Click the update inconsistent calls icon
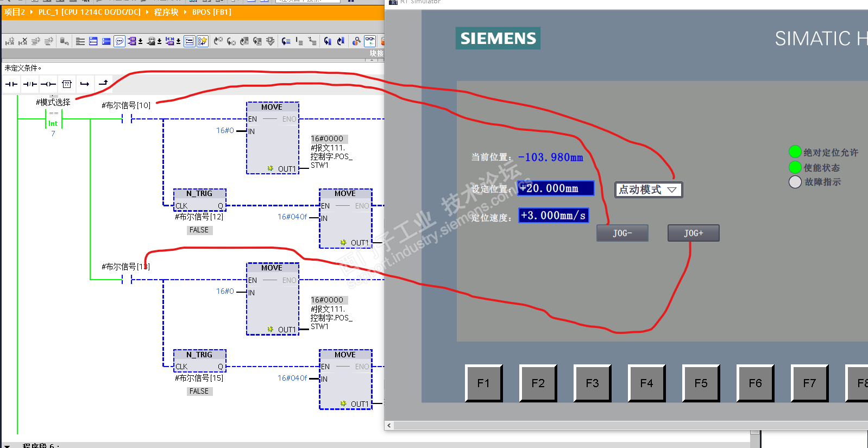The height and width of the screenshot is (448, 868). coord(257,41)
